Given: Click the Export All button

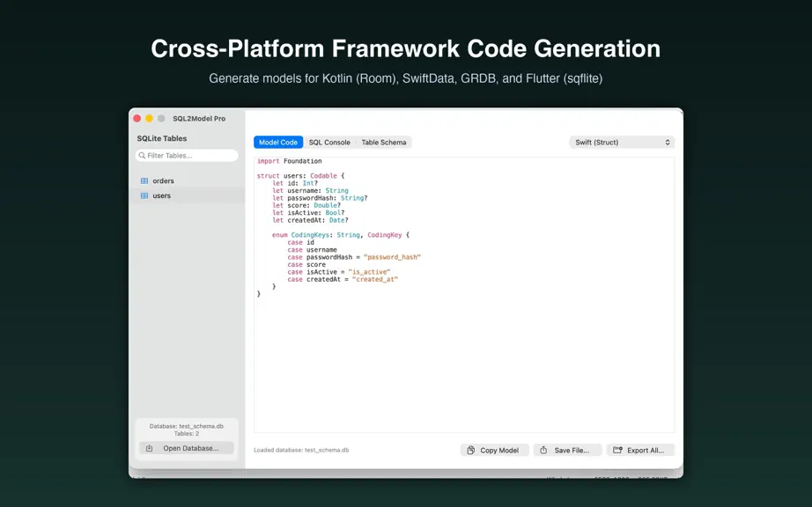Looking at the screenshot, I should (x=640, y=450).
